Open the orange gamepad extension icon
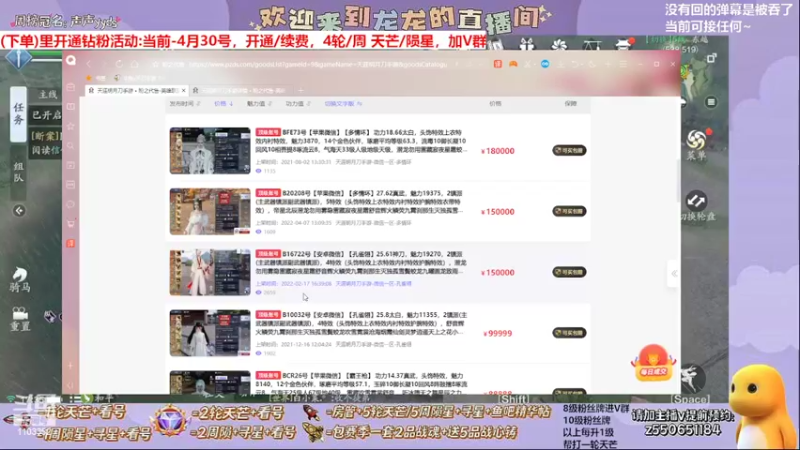Viewport: 800px width, 450px height. (513, 64)
